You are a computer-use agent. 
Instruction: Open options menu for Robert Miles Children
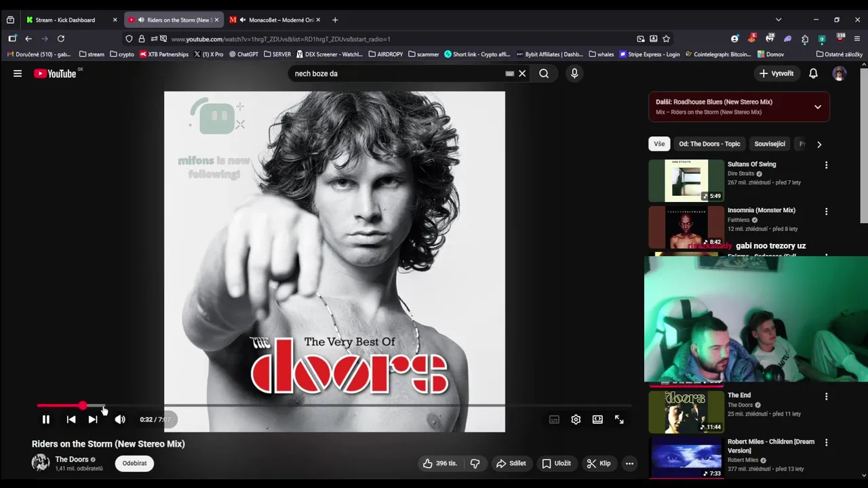[826, 443]
